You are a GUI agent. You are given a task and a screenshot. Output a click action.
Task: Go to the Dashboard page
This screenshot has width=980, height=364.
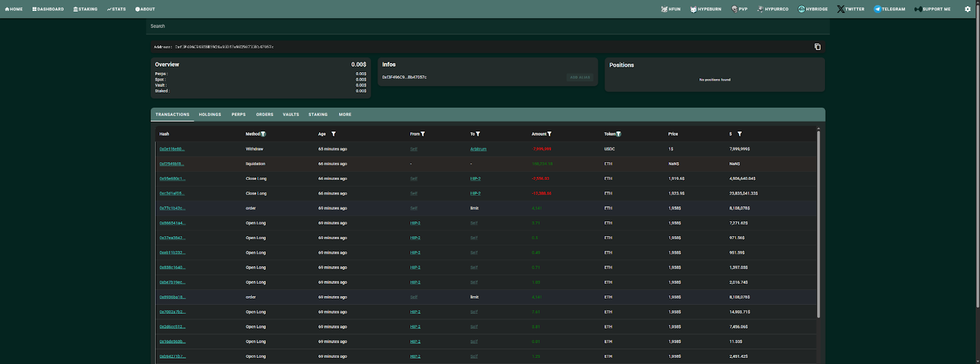(x=48, y=9)
